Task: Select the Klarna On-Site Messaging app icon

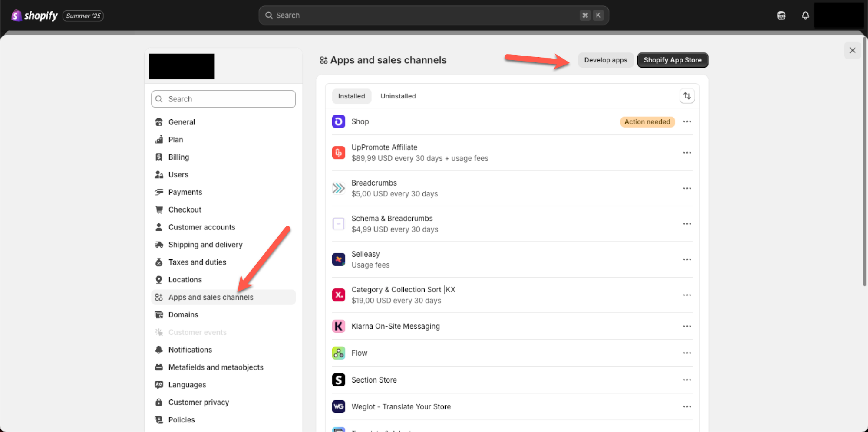Action: (x=338, y=326)
